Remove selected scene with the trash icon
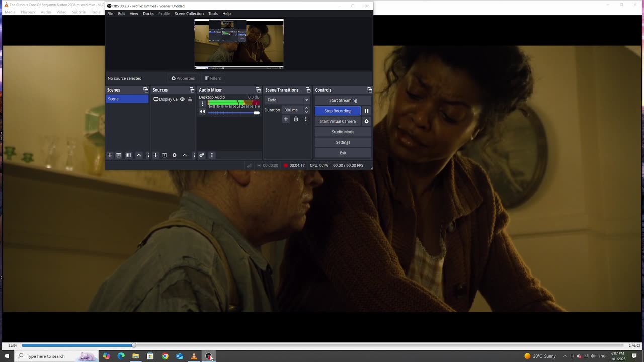This screenshot has width=644, height=362. click(x=119, y=155)
